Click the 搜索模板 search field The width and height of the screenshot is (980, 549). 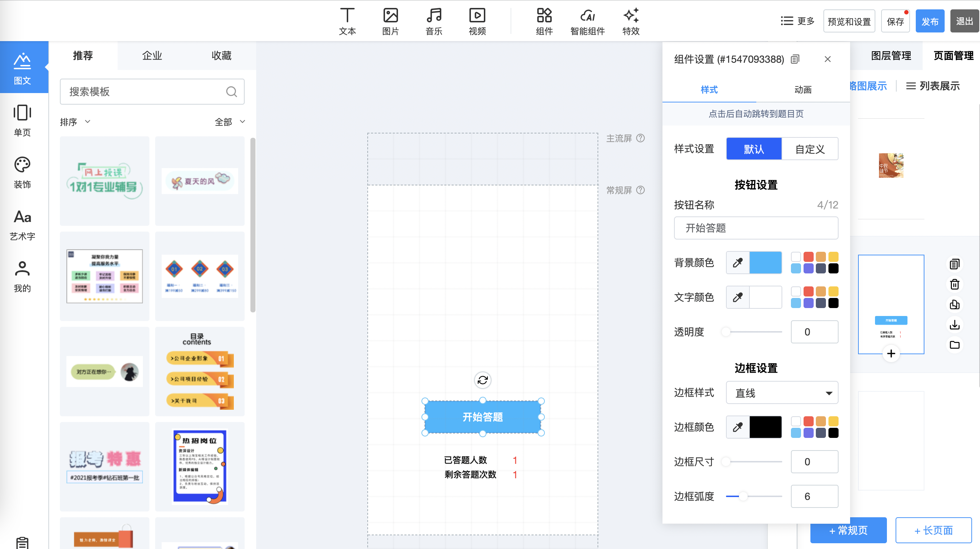(x=152, y=92)
